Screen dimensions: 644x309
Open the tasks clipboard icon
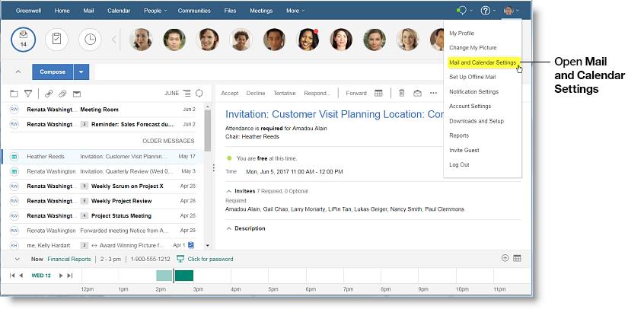56,40
